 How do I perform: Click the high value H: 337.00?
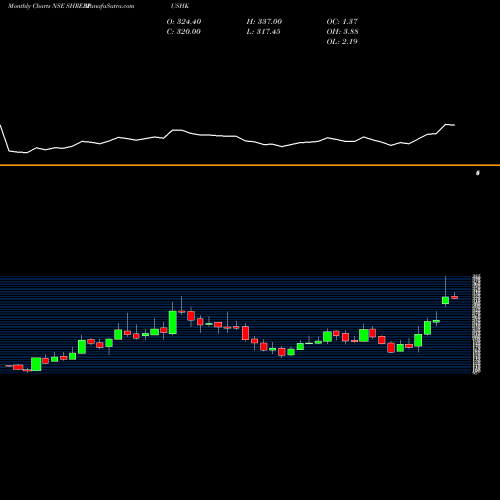[x=264, y=22]
